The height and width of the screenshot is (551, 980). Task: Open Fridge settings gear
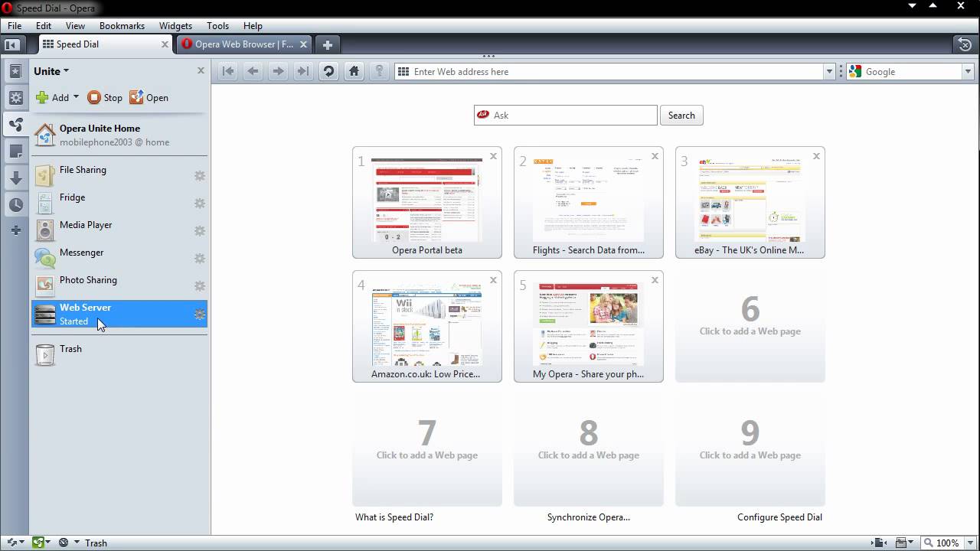pyautogui.click(x=200, y=204)
